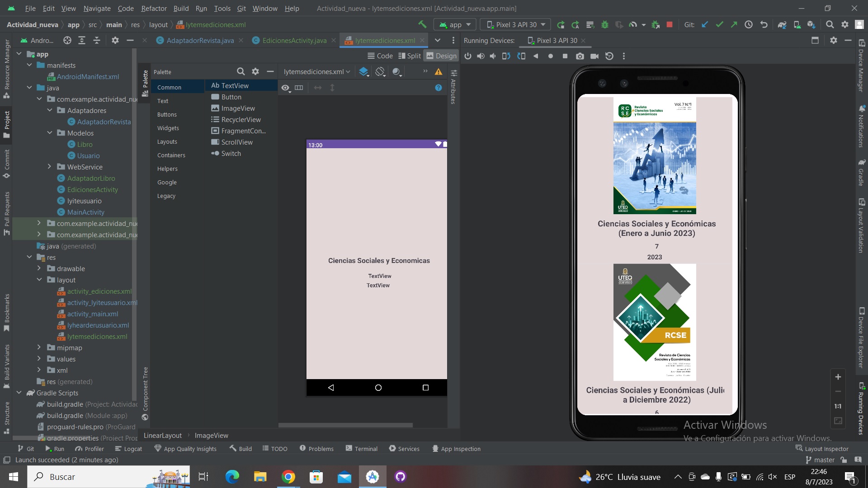The height and width of the screenshot is (488, 868).
Task: Open the Pixel 3 API 30 device dropdown
Action: point(516,24)
